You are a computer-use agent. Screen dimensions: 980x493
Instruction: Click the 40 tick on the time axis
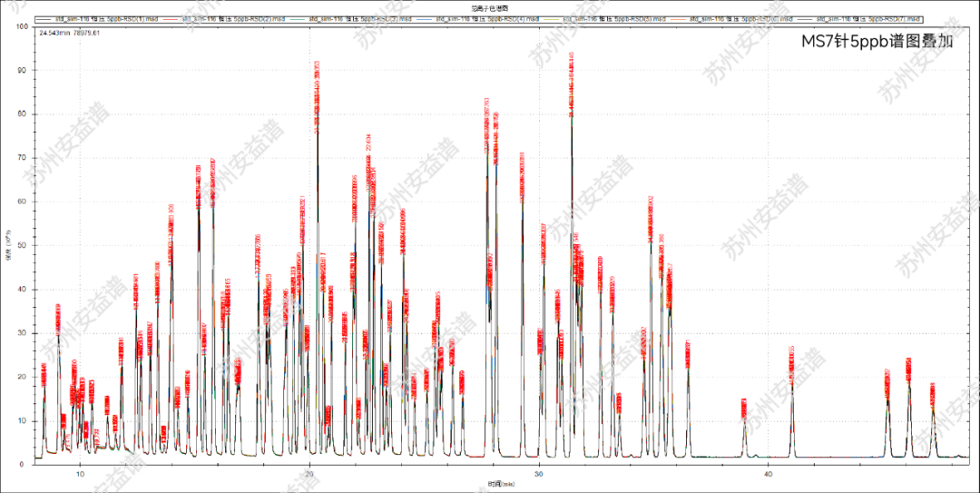769,473
